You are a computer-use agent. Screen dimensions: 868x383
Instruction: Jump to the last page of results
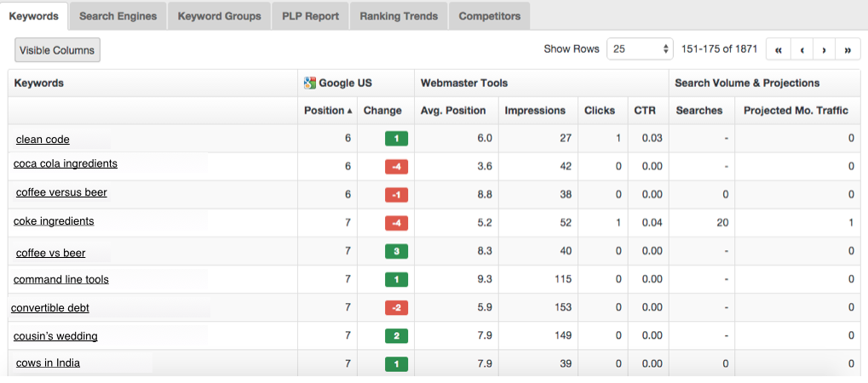(x=848, y=49)
